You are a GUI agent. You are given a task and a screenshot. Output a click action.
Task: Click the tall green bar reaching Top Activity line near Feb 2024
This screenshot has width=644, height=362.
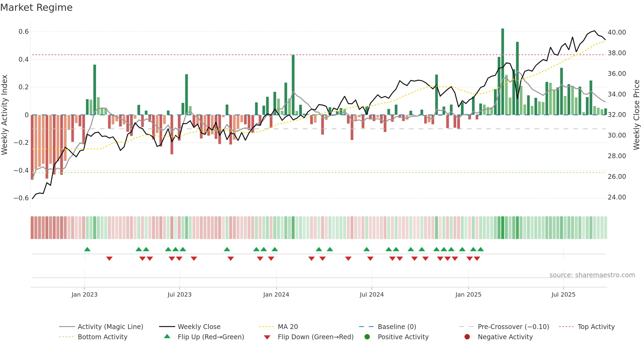(x=293, y=85)
